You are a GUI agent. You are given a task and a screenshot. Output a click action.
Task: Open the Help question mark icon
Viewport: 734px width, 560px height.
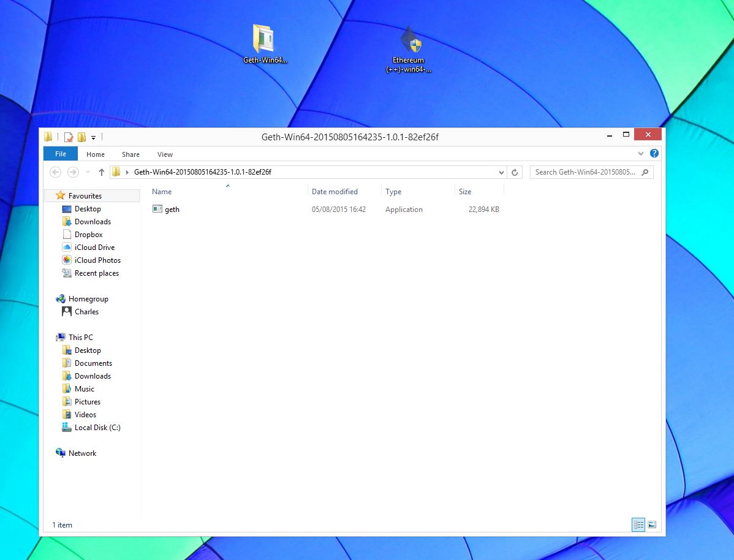[654, 154]
